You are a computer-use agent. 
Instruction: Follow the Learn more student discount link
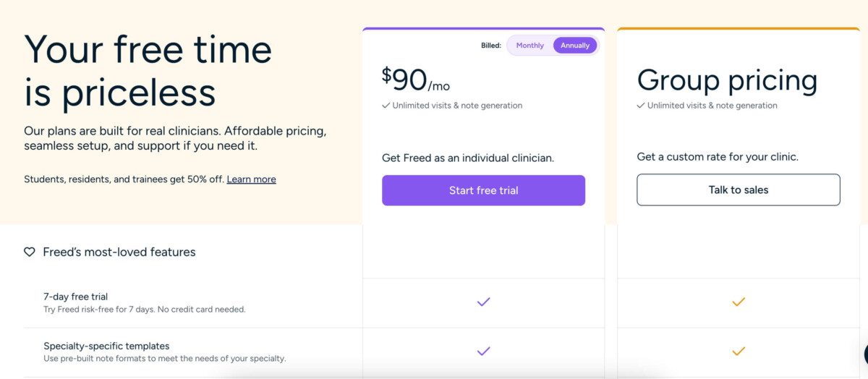coord(251,179)
